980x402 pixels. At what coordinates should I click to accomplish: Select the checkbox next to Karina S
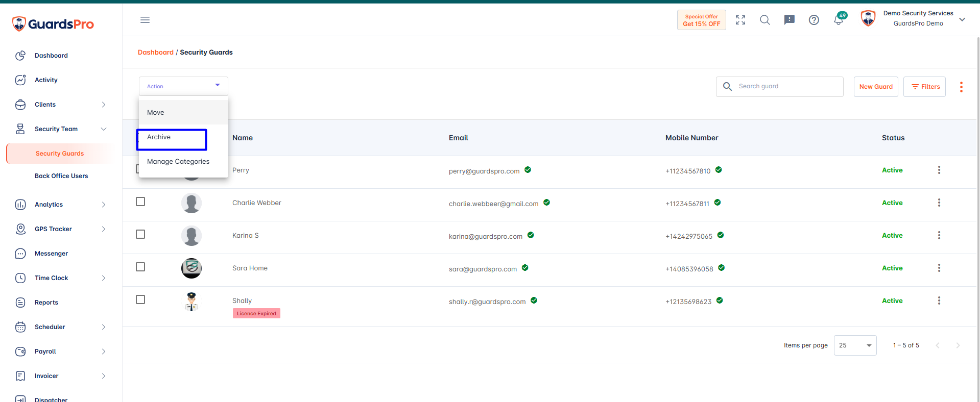pyautogui.click(x=140, y=234)
